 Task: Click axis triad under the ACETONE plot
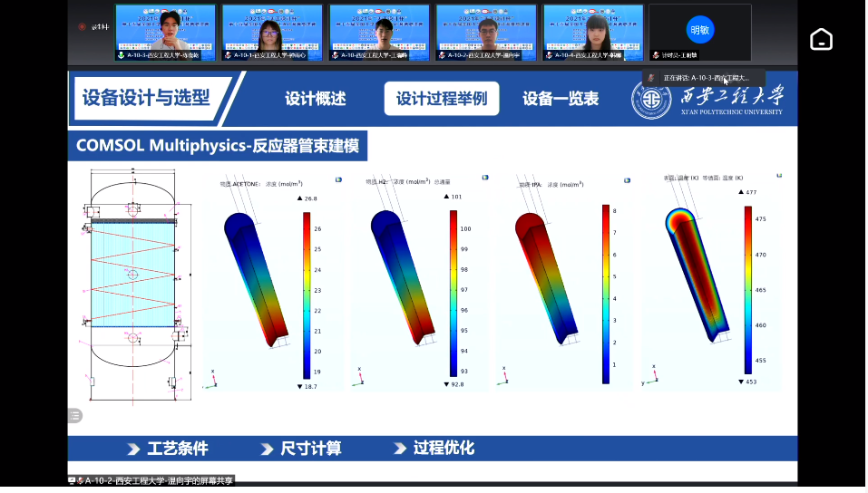211,380
